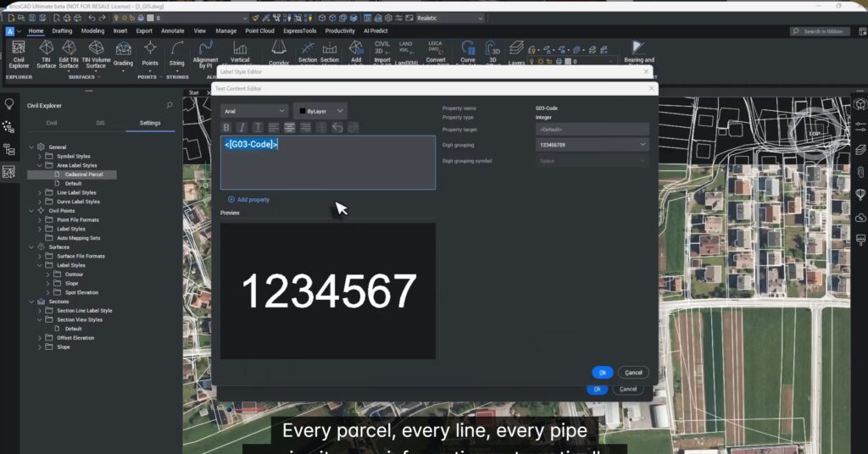
Task: Switch to GIS tab in Civil Explorer
Action: [100, 124]
